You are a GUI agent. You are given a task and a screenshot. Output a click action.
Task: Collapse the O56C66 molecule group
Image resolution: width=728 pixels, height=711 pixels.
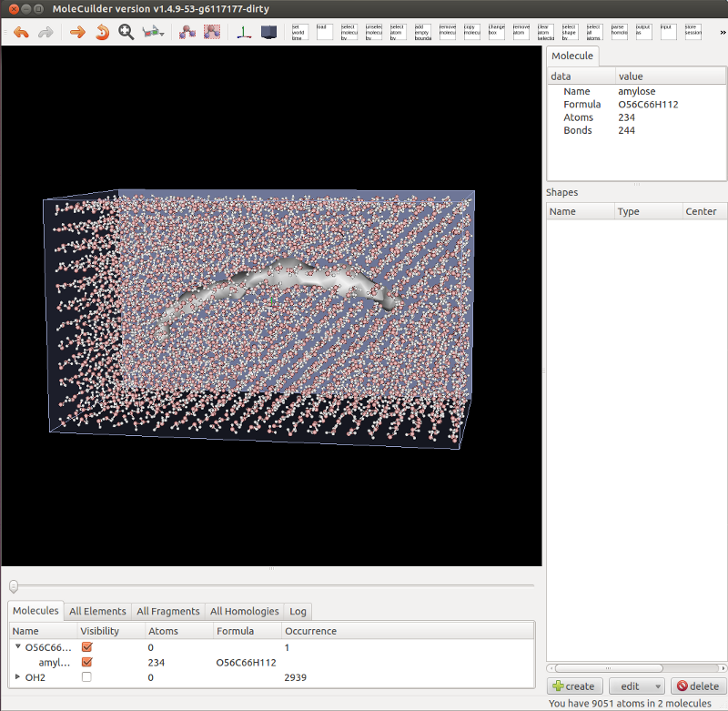click(17, 646)
